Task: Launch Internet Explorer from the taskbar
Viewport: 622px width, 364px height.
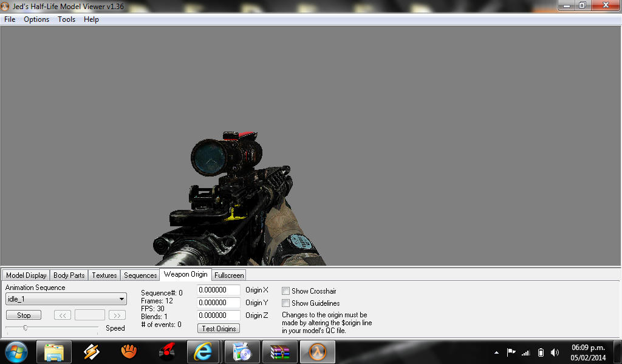Action: (x=203, y=352)
